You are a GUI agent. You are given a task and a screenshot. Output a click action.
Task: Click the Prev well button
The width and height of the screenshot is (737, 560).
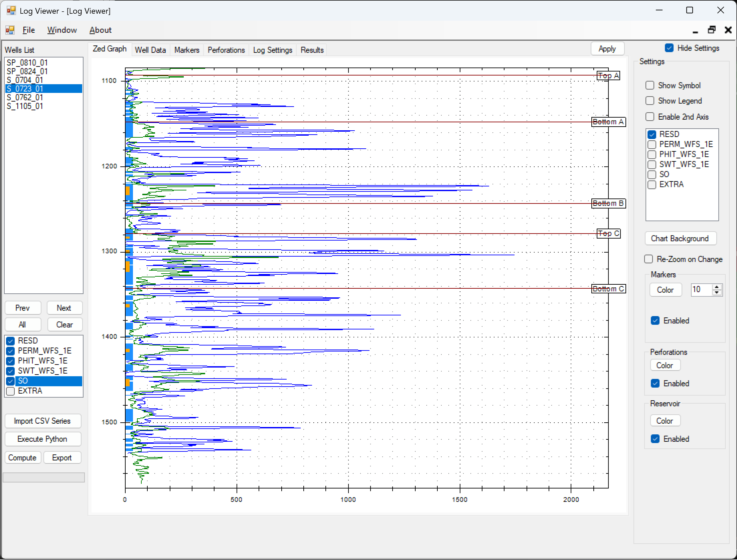(23, 308)
